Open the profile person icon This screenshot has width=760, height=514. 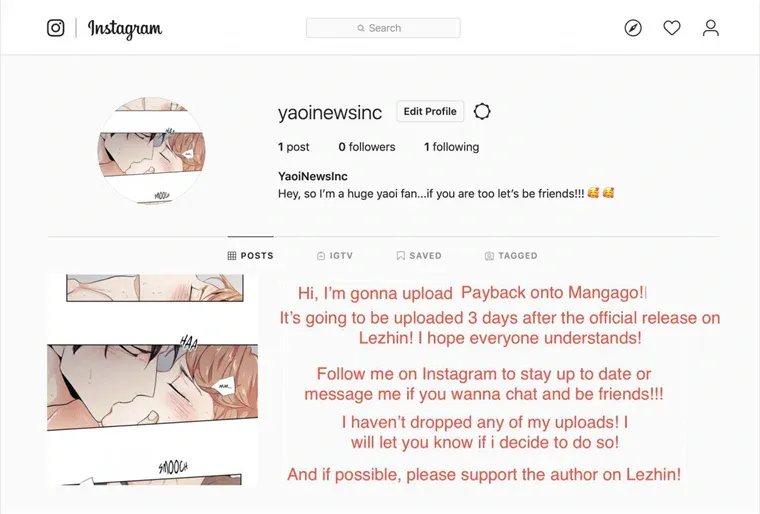tap(711, 28)
